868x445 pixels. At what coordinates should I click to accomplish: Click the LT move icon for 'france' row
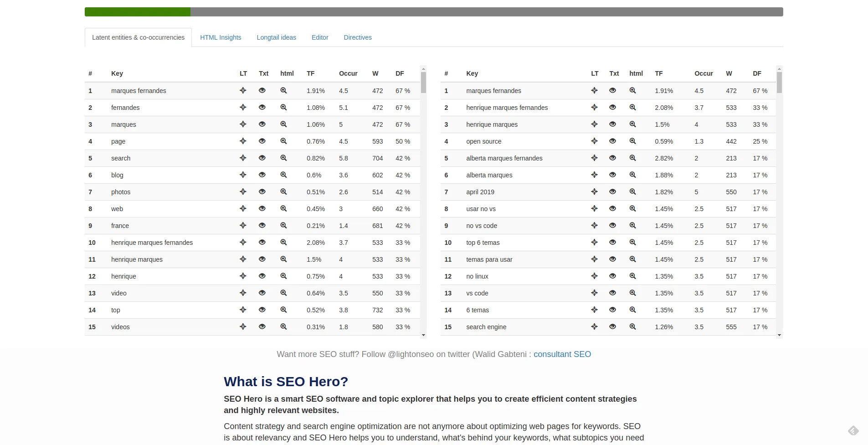click(x=243, y=225)
